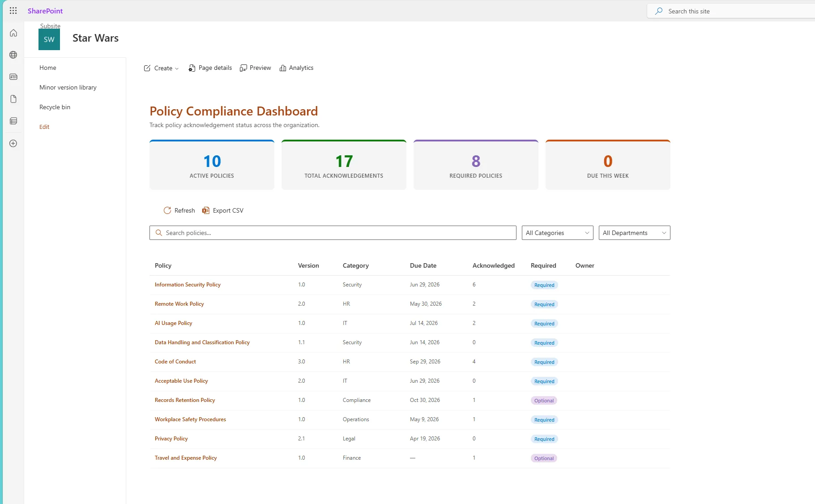Viewport: 815px width, 504px height.
Task: Open News from the app bar icon
Action: (13, 77)
